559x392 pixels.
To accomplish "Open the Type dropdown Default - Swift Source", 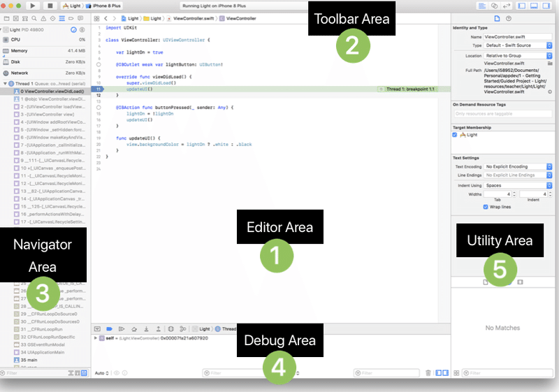I will (x=518, y=45).
